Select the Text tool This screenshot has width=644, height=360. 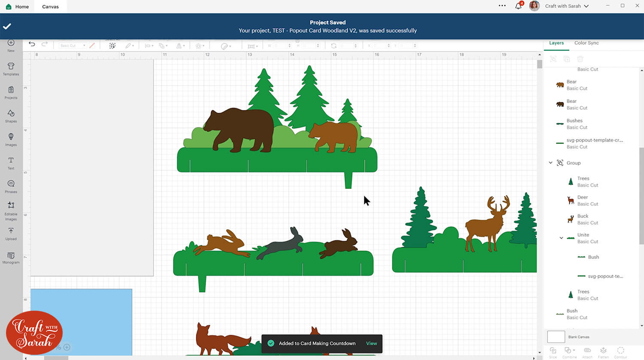click(11, 163)
